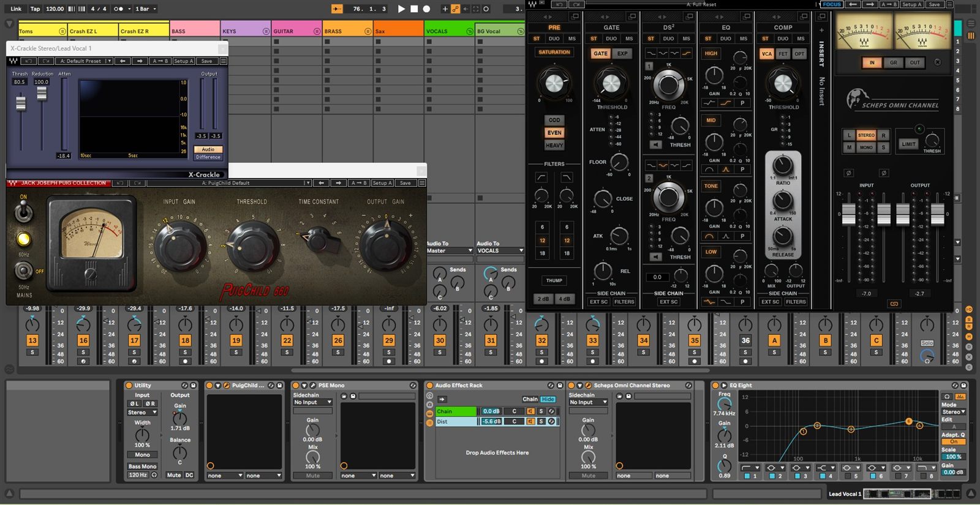980x505 pixels.
Task: Click the meter clip reset X icon
Action: [937, 62]
